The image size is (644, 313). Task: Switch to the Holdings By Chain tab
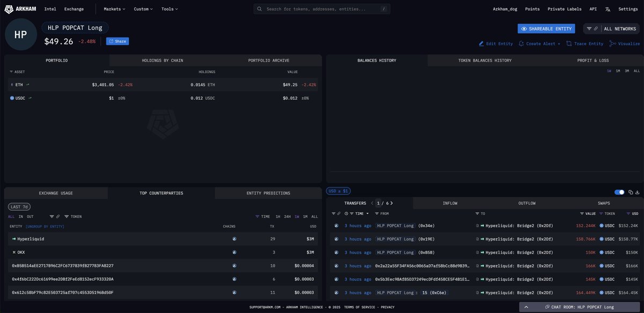[x=162, y=61]
